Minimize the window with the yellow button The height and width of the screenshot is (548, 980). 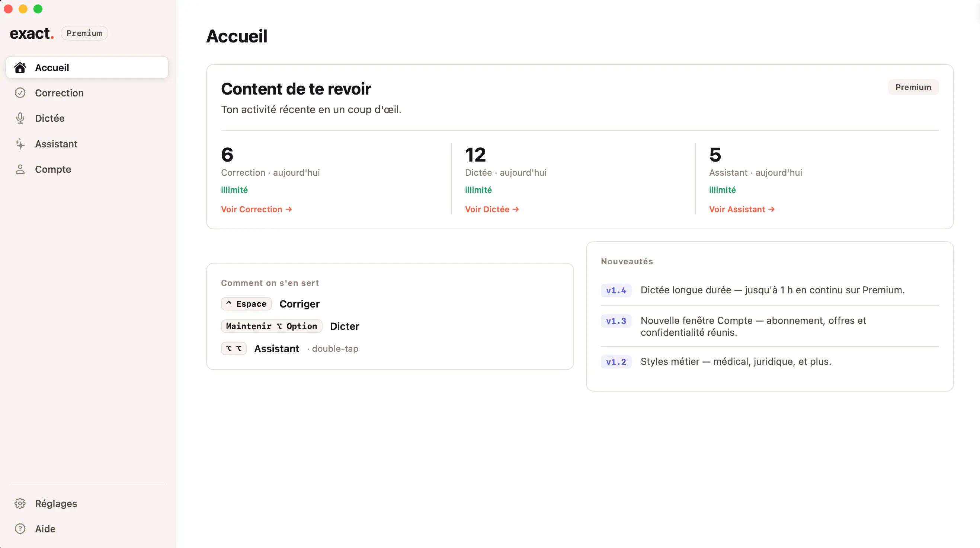(23, 9)
